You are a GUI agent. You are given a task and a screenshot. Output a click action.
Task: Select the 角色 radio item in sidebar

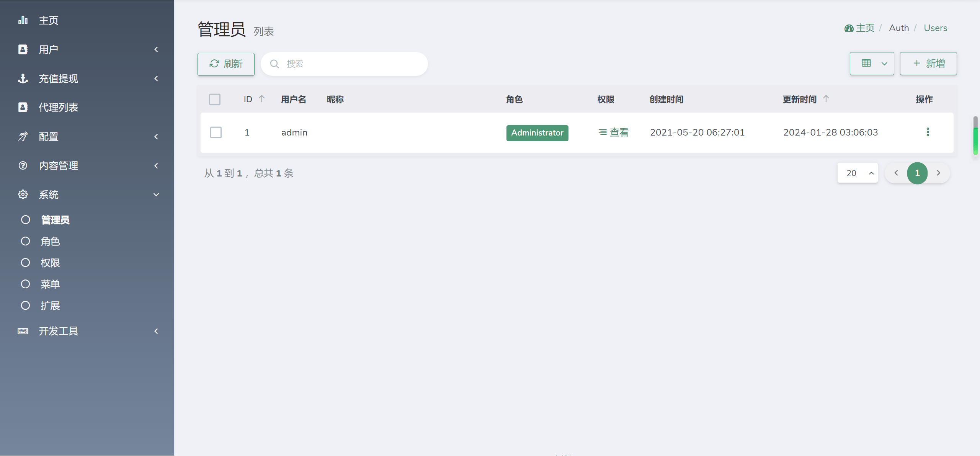pyautogui.click(x=26, y=241)
